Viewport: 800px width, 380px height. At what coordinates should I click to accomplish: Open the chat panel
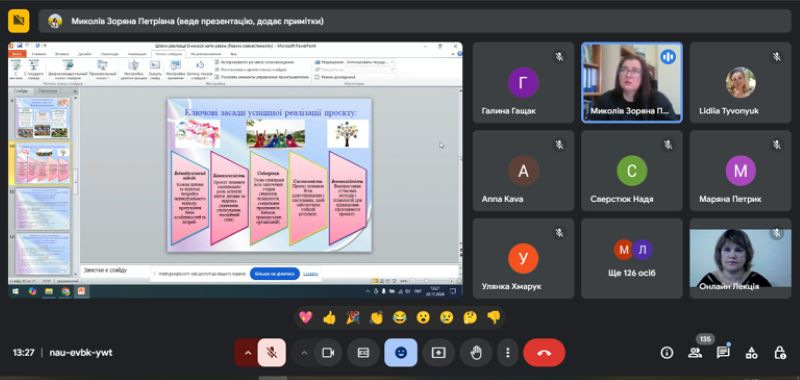(x=723, y=352)
